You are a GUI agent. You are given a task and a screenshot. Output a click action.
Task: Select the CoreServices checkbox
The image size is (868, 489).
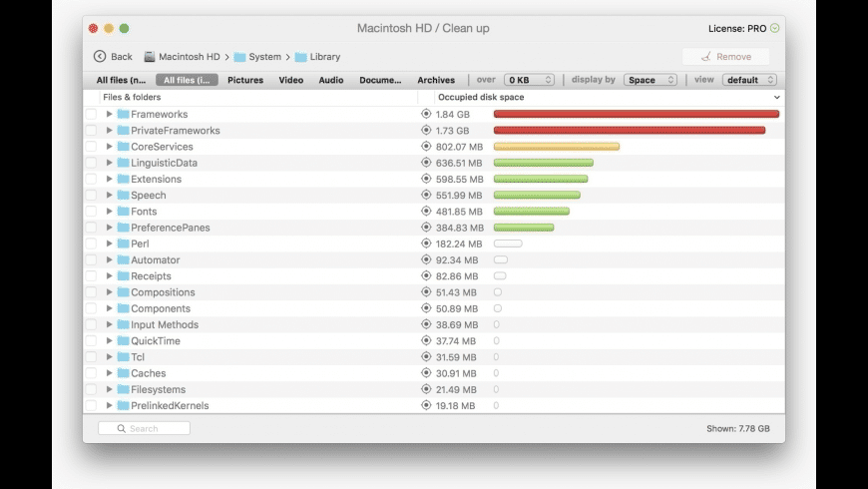(x=92, y=147)
